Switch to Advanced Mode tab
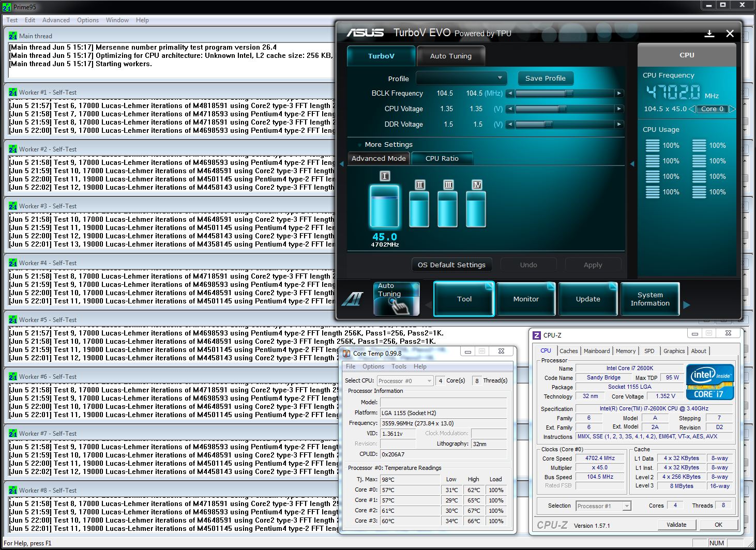 [x=379, y=159]
